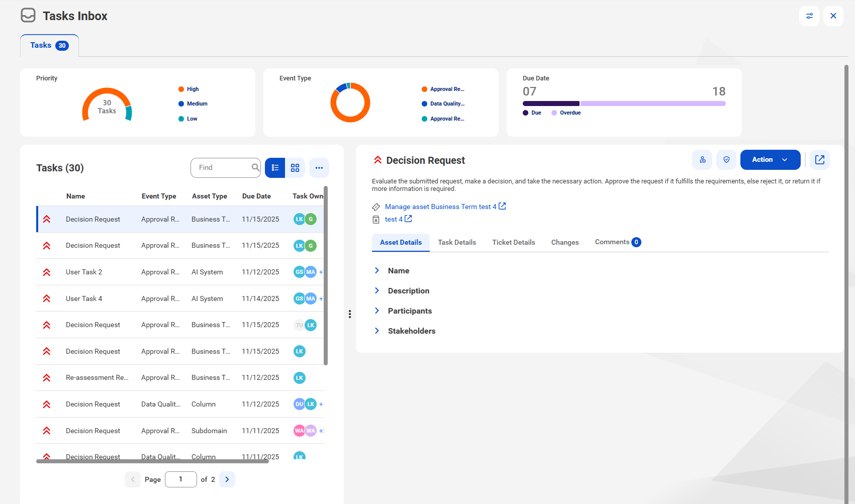Open the filter settings icon at top right
Image resolution: width=855 pixels, height=504 pixels.
point(809,16)
